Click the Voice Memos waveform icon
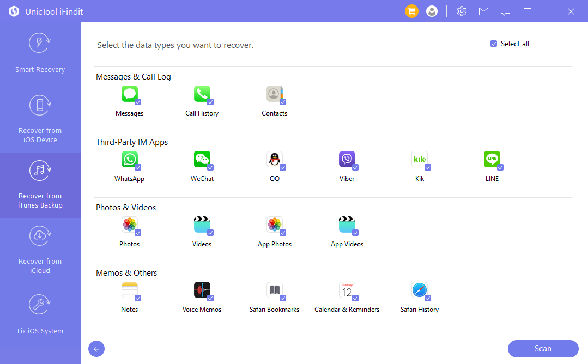The width and height of the screenshot is (588, 364). 202,290
